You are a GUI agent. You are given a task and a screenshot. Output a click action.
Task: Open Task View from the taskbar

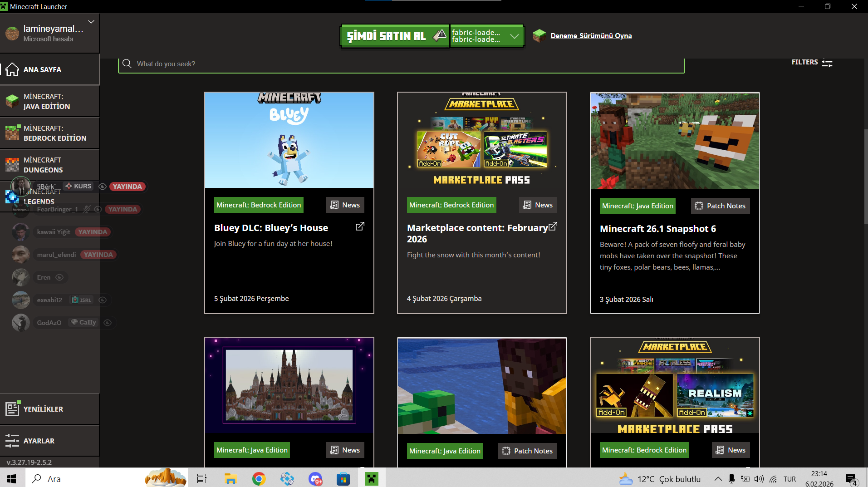[202, 479]
